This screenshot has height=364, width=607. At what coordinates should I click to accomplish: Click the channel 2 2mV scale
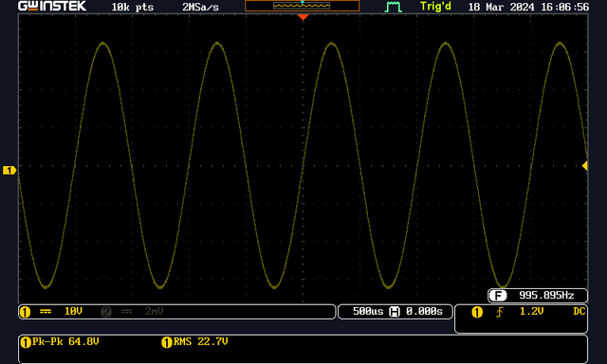(x=154, y=312)
